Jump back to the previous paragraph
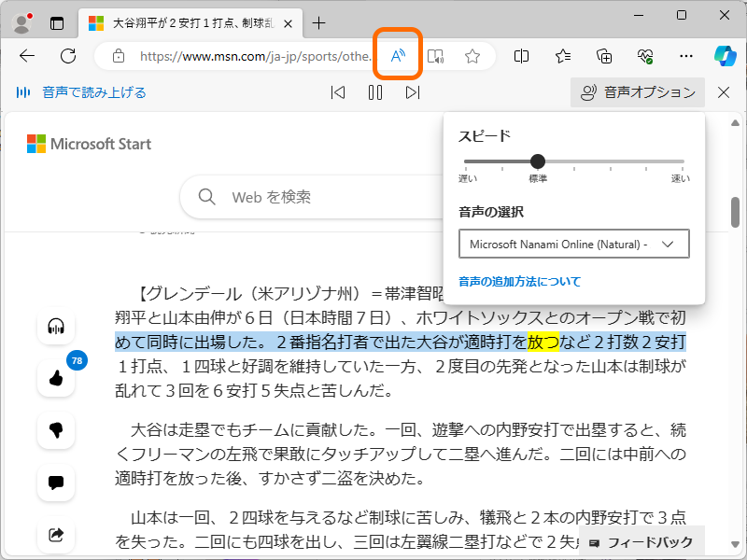Viewport: 747px width, 560px height. pos(338,92)
